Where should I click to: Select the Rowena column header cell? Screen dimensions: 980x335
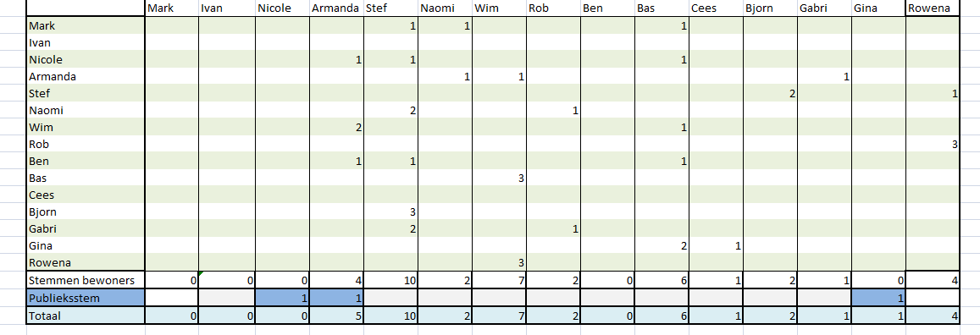click(933, 8)
